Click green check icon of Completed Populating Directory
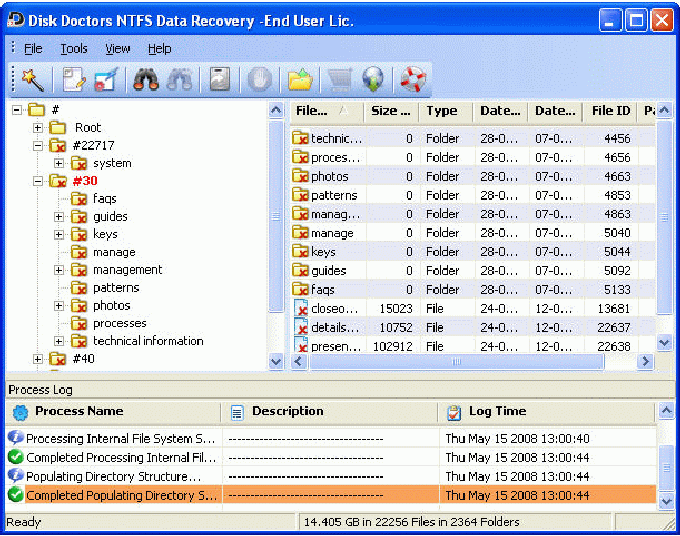 (16, 494)
